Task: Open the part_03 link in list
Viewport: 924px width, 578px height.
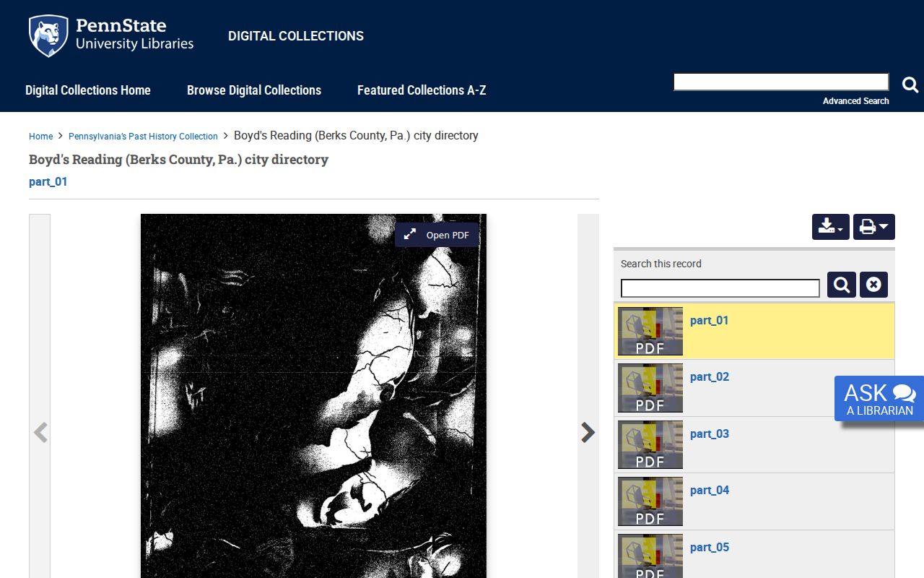Action: (710, 434)
